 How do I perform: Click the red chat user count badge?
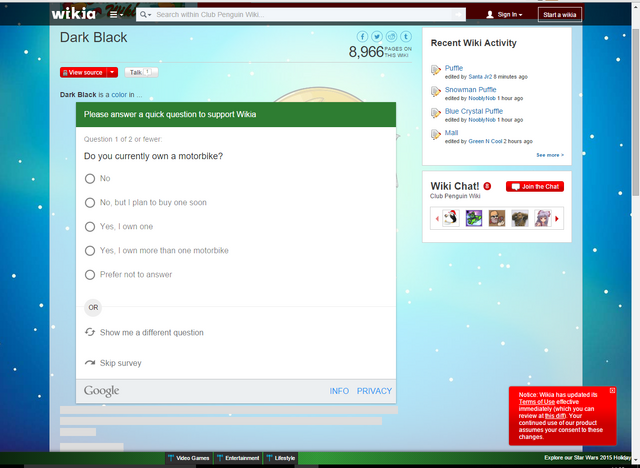487,186
